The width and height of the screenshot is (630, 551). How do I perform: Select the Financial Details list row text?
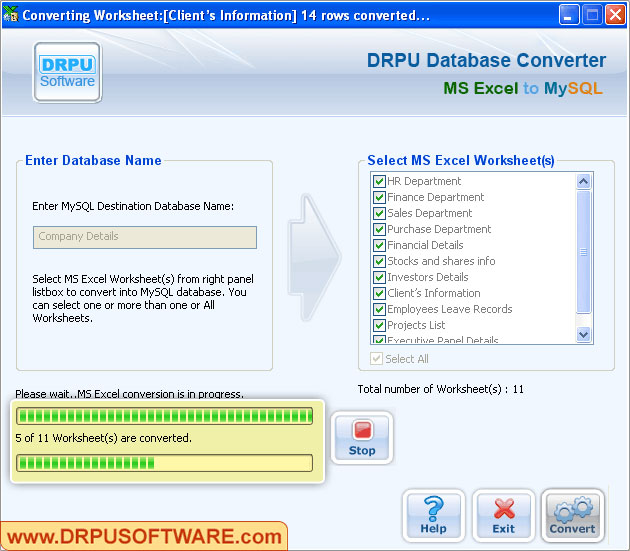pos(425,245)
